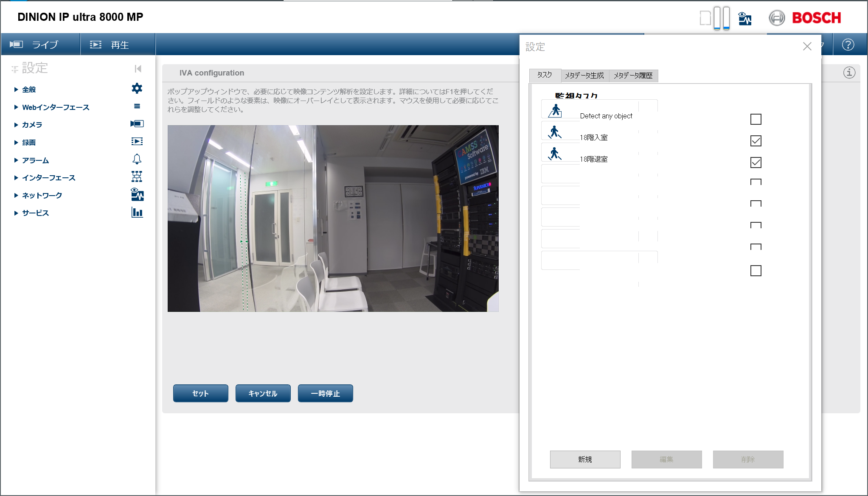Enable the Detect any object checkbox
This screenshot has height=496, width=868.
coord(756,119)
